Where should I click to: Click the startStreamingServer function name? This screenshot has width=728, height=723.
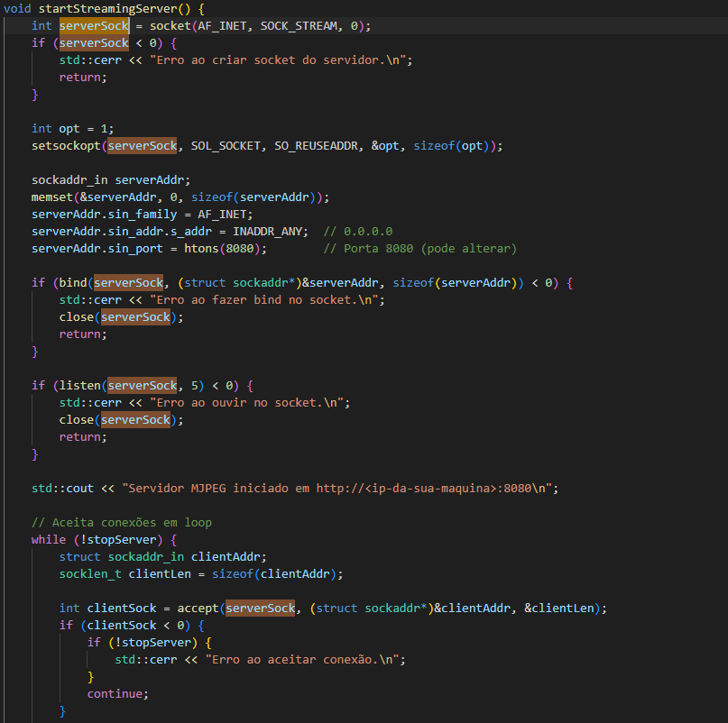click(x=107, y=8)
